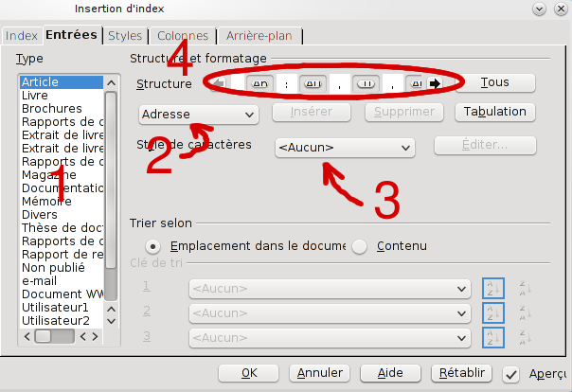Image resolution: width=572 pixels, height=392 pixels.
Task: Click ascending sort icon for key 3
Action: click(492, 337)
